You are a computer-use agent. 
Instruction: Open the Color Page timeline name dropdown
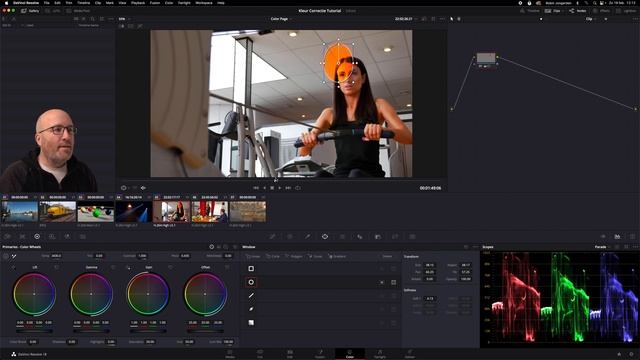click(281, 19)
